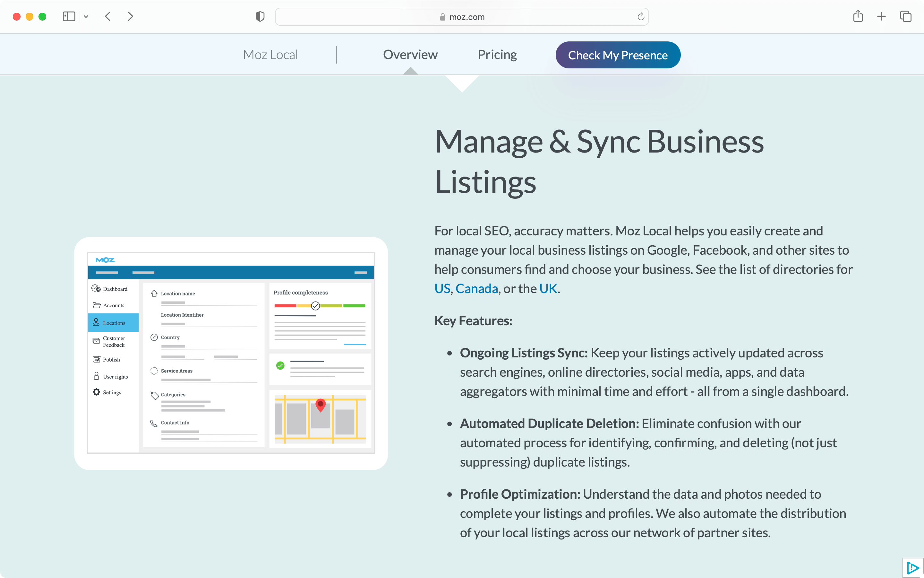Image resolution: width=924 pixels, height=578 pixels.
Task: Click the moz.com address bar
Action: pyautogui.click(x=462, y=17)
